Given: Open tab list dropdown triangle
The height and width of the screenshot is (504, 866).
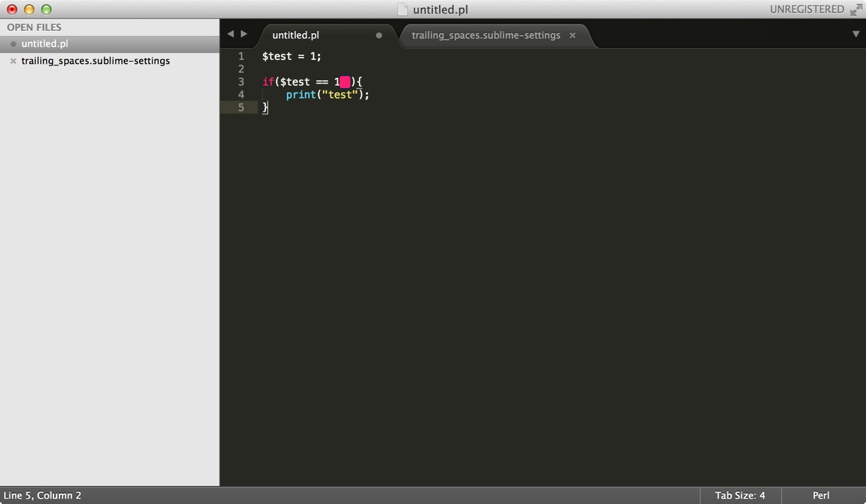Looking at the screenshot, I should pyautogui.click(x=856, y=34).
